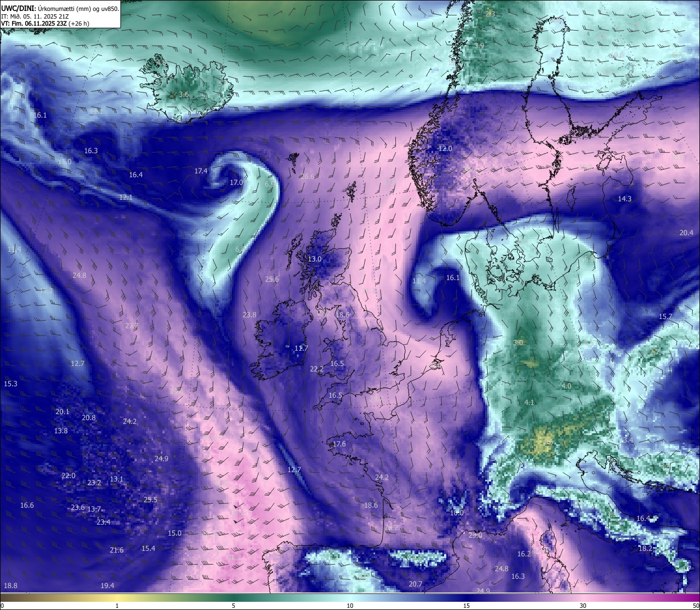Click the 15.4 value in the Atlantic
Viewport: 700px width, 610px height.
tap(148, 549)
